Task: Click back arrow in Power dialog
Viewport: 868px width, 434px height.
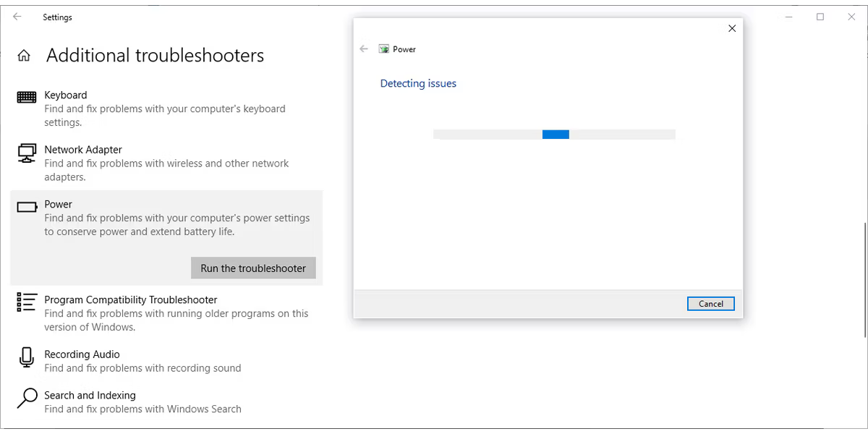Action: pos(364,49)
